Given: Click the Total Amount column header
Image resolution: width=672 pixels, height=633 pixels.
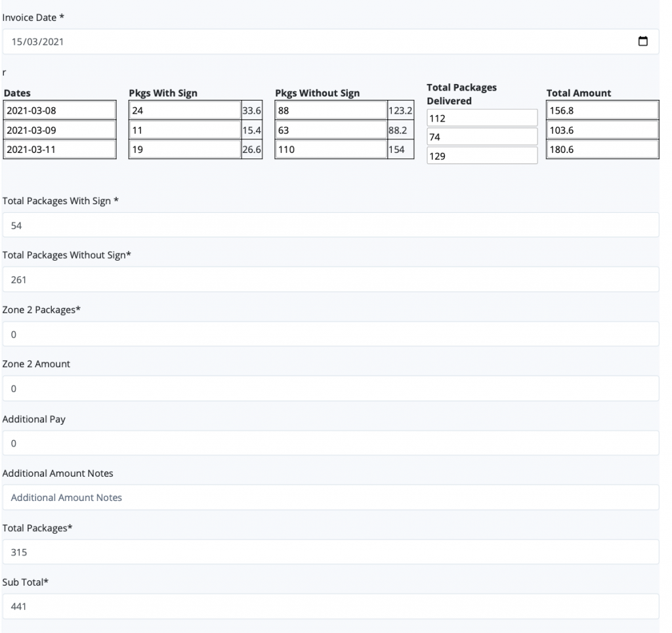Looking at the screenshot, I should tap(579, 93).
